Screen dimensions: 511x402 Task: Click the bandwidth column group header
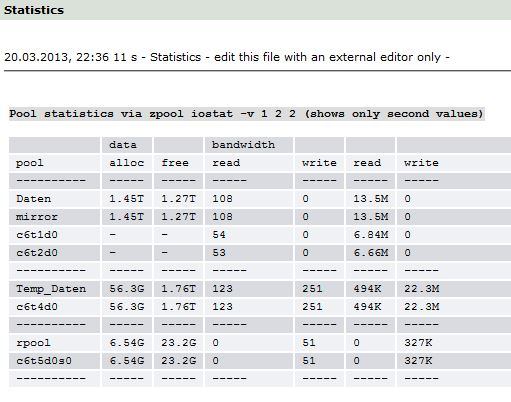click(243, 145)
